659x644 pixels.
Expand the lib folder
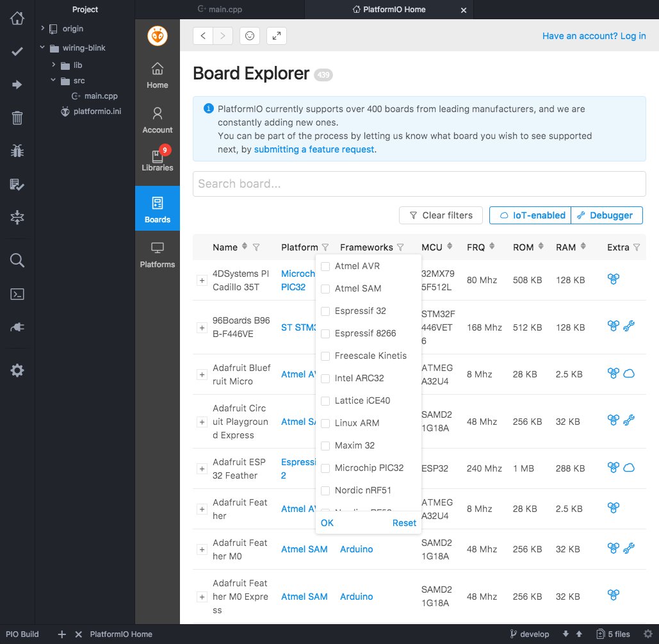(53, 64)
